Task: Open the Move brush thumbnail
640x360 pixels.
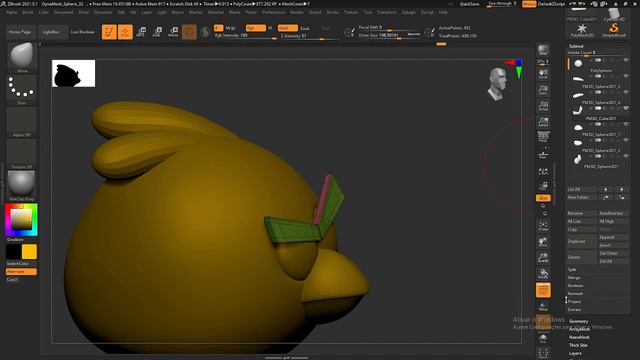Action: [21, 57]
